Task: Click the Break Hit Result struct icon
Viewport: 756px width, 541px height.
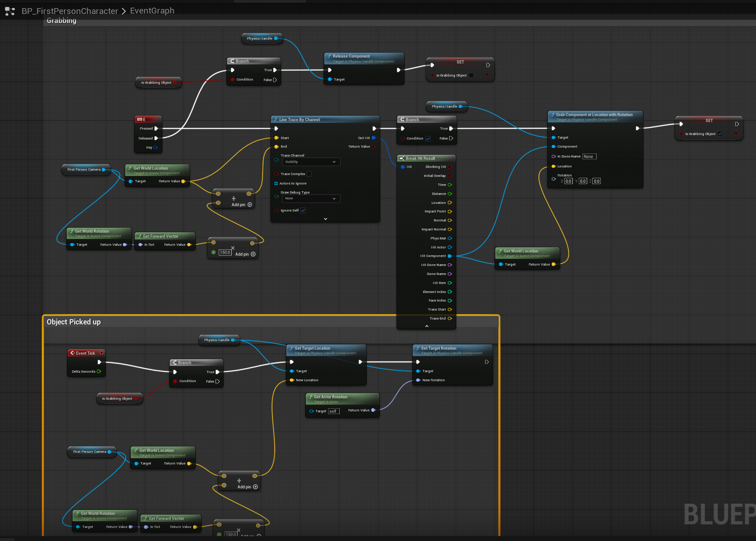Action: [x=402, y=158]
